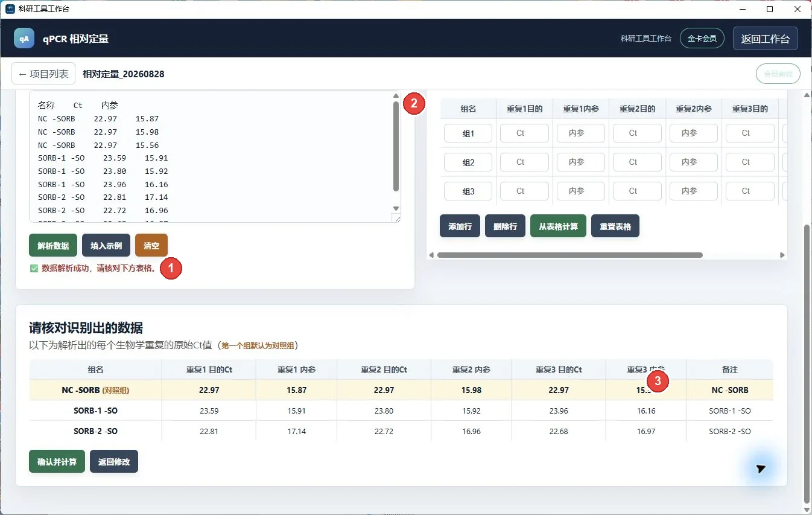The height and width of the screenshot is (515, 812).
Task: Click the 请核对识别出的数据 heading
Action: point(86,328)
